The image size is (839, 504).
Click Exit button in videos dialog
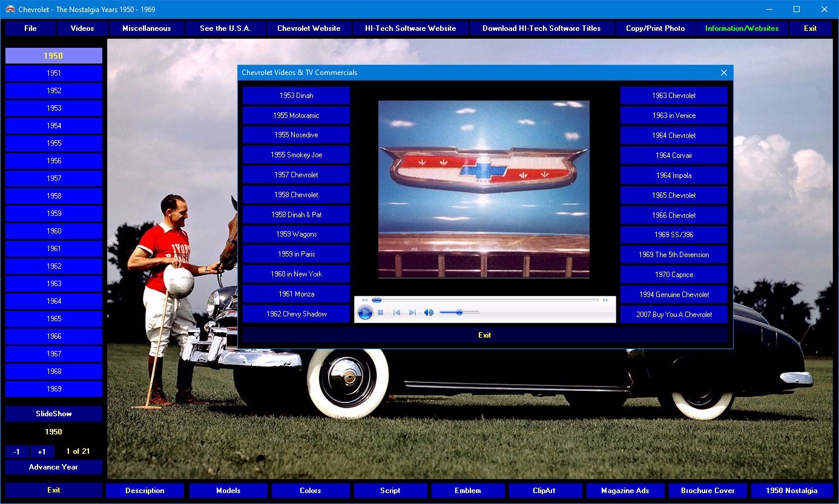[485, 335]
